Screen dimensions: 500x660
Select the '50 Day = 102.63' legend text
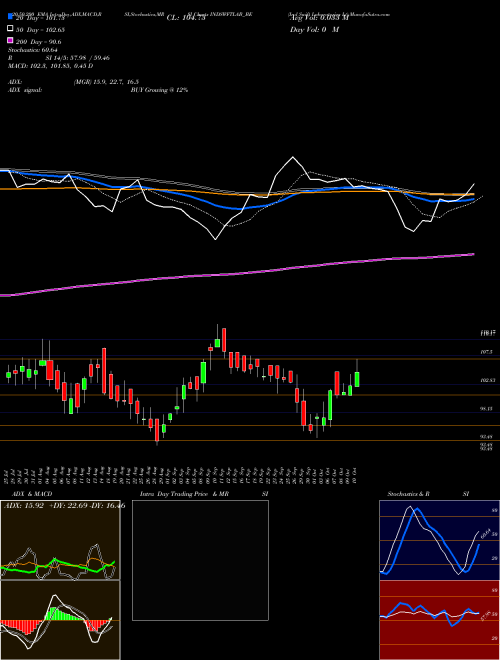coord(40,30)
